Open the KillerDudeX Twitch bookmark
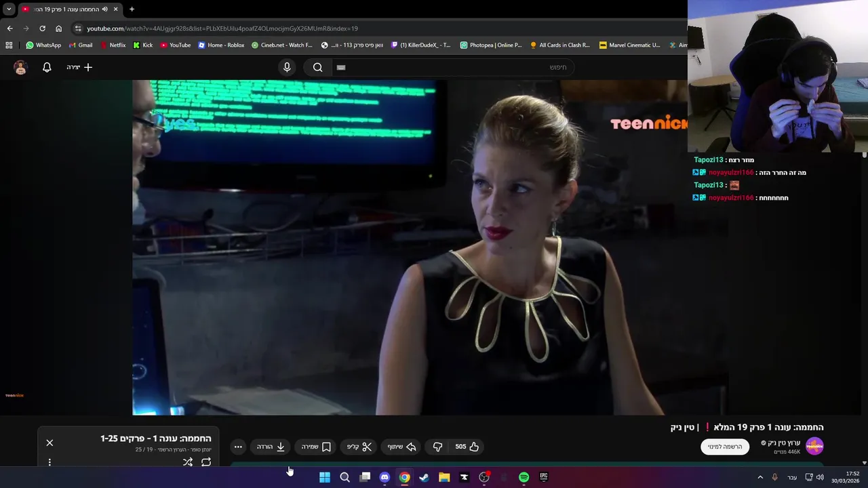868x488 pixels. click(x=421, y=45)
